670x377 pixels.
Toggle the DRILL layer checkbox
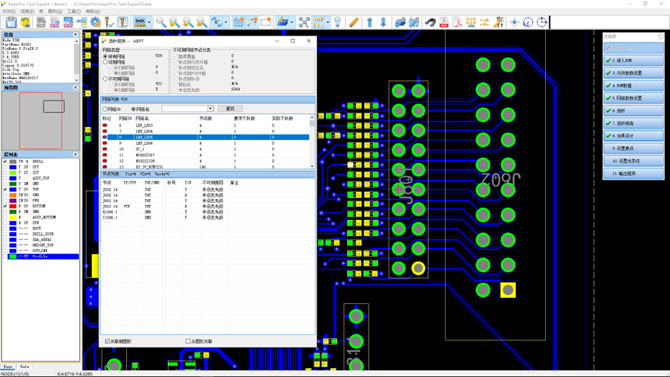pyautogui.click(x=5, y=162)
